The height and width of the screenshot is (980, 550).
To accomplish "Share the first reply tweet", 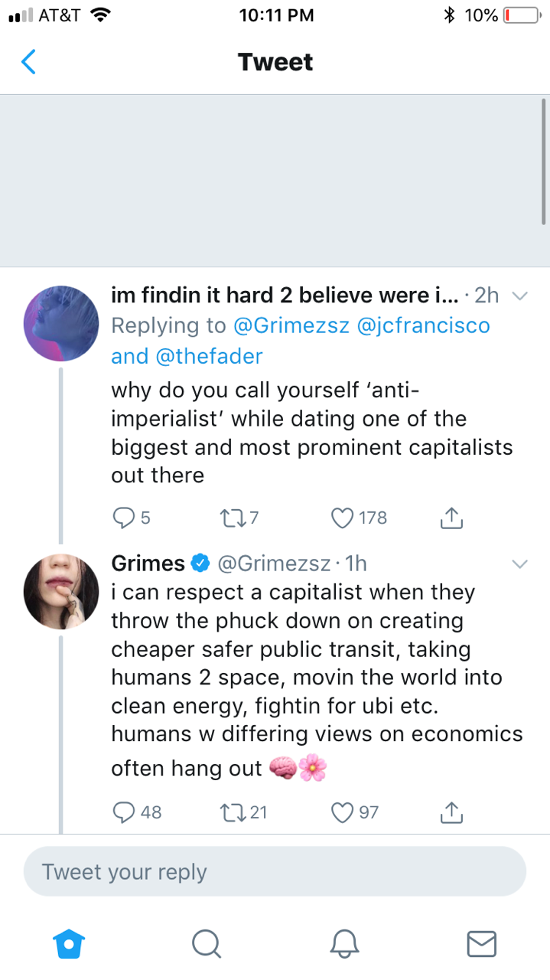I will point(451,518).
